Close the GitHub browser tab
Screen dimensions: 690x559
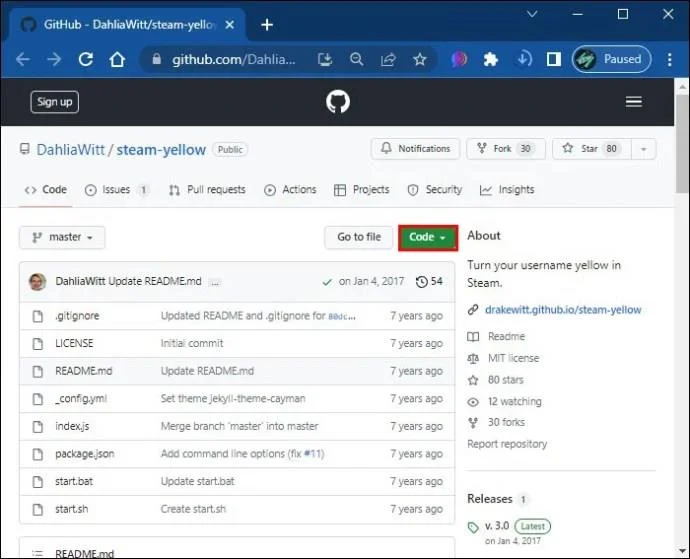229,25
